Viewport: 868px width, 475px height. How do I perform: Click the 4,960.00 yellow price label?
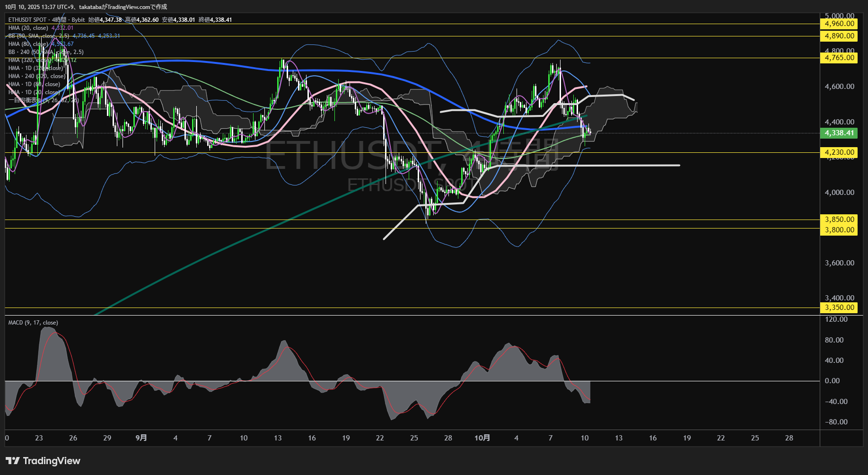pos(839,24)
